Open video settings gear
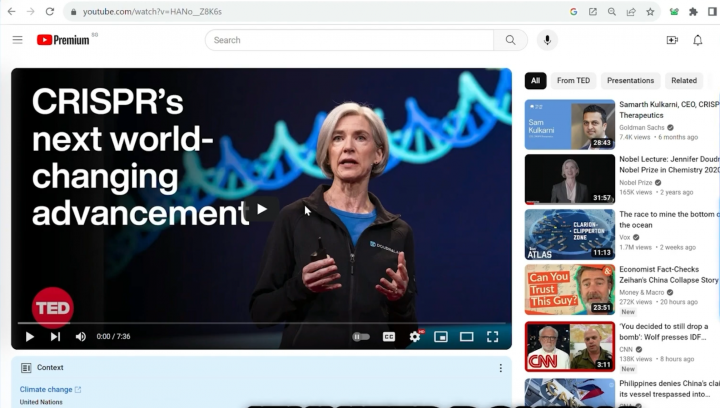This screenshot has width=720, height=408. click(415, 337)
